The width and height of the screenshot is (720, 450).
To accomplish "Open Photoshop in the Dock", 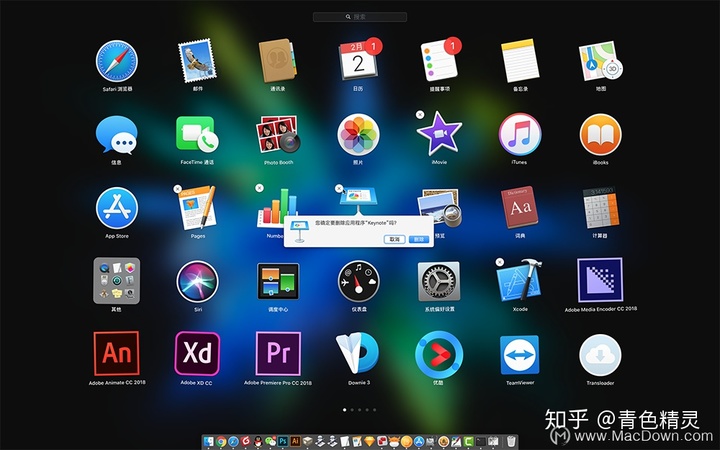I will (x=283, y=441).
